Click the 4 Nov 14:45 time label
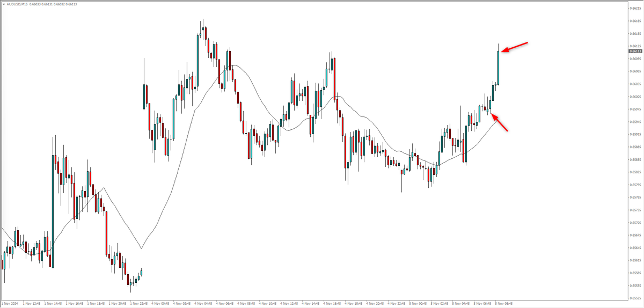This screenshot has height=308, width=644. click(x=310, y=304)
